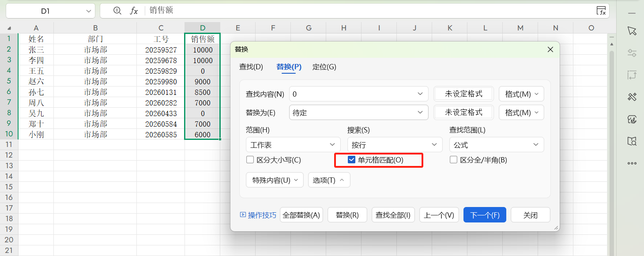The width and height of the screenshot is (644, 256).
Task: Click the sliders settings icon in right sidebar
Action: [632, 53]
